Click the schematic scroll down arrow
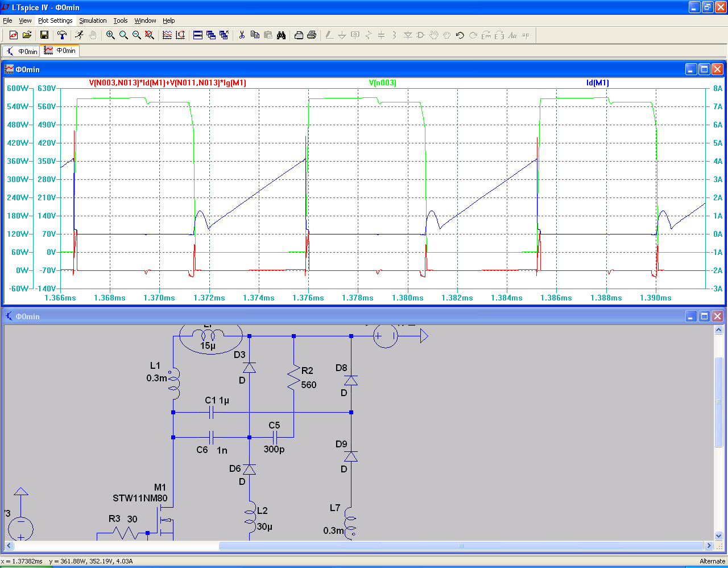 [x=718, y=536]
